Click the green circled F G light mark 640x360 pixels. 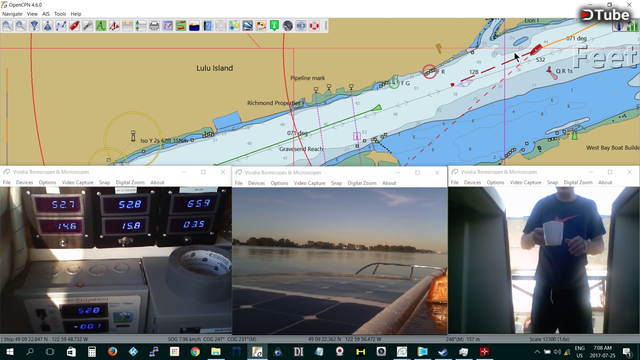[x=393, y=83]
